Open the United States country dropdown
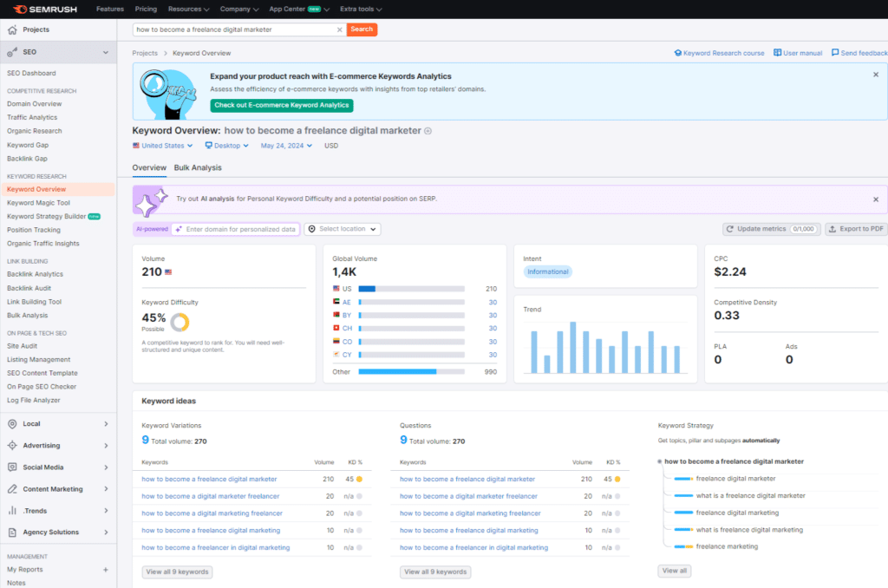Image resolution: width=888 pixels, height=588 pixels. click(x=162, y=146)
